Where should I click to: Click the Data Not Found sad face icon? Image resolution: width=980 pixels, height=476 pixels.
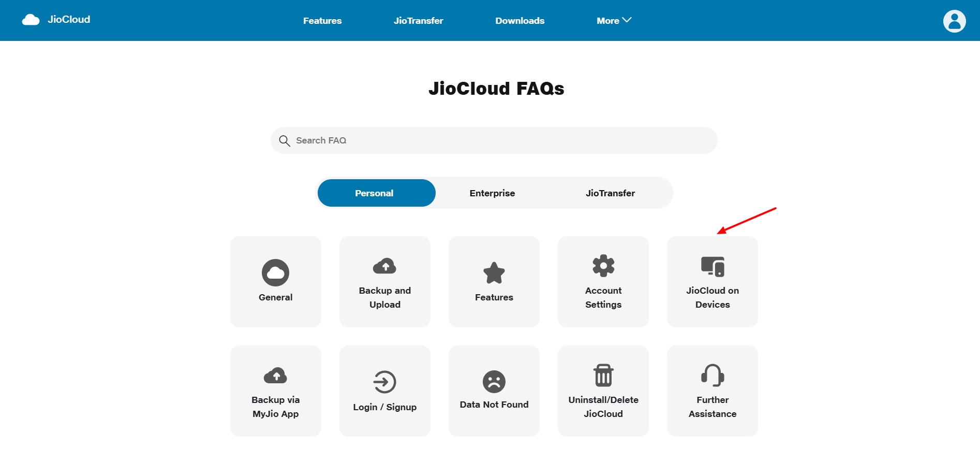pyautogui.click(x=494, y=382)
